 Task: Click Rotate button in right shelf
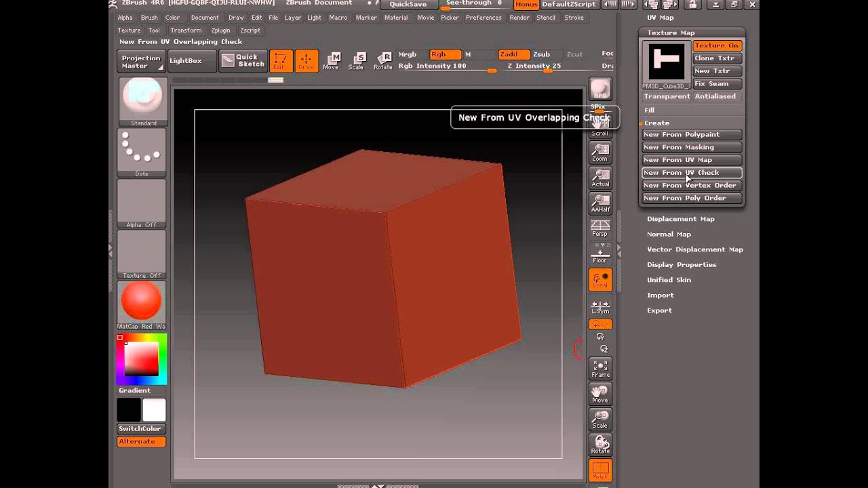tap(600, 445)
